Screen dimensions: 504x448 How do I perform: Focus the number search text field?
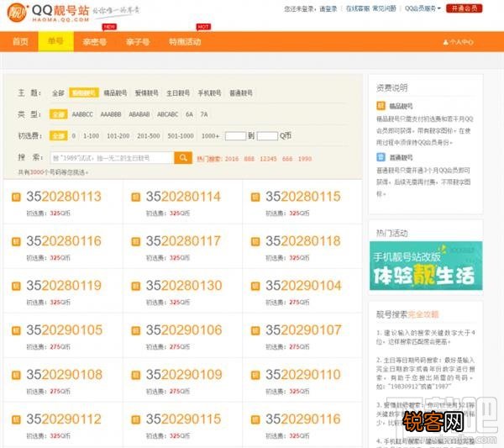click(113, 158)
